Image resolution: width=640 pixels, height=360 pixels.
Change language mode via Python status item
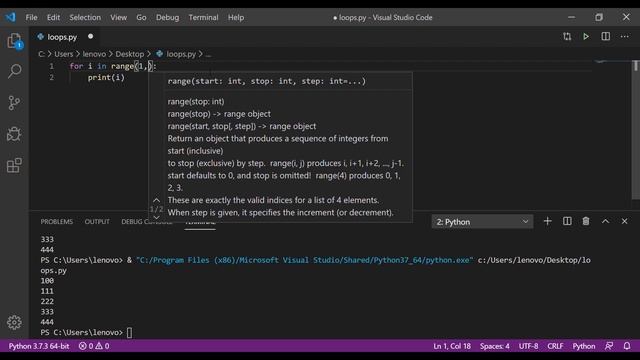(x=584, y=346)
